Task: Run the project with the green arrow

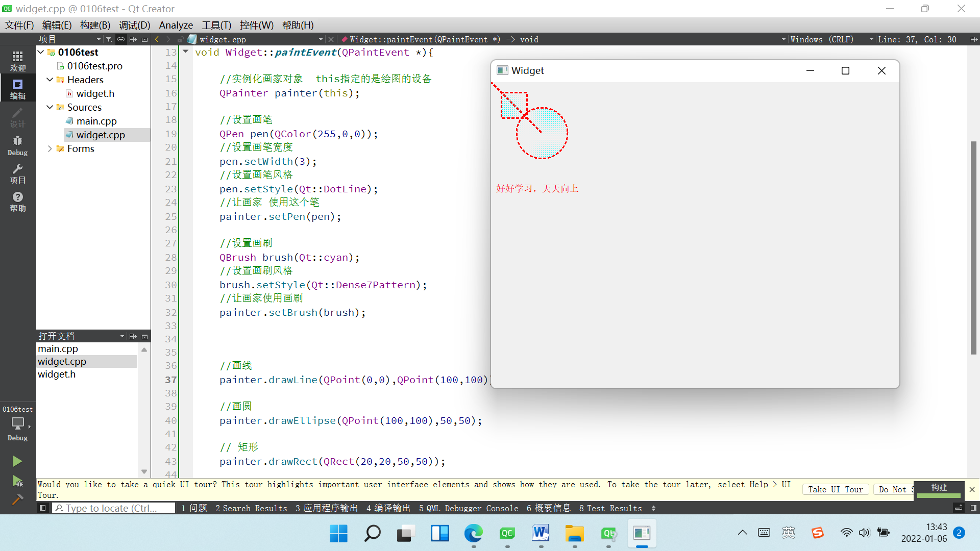Action: click(17, 461)
